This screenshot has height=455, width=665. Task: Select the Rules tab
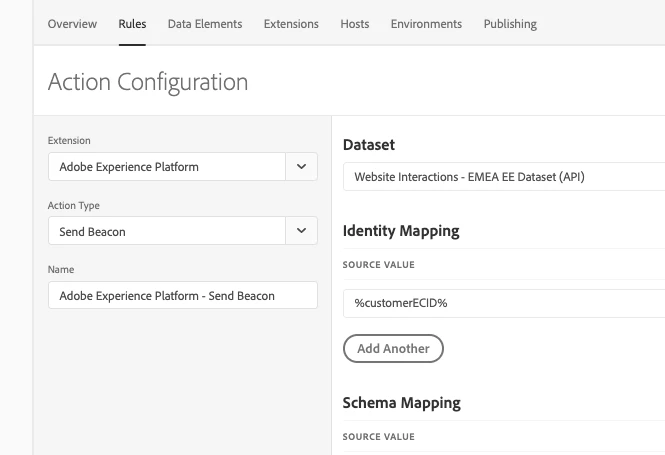click(x=132, y=24)
